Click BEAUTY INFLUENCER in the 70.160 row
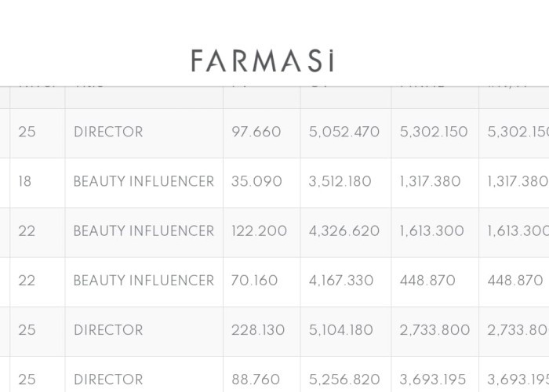549x392 pixels. point(144,281)
